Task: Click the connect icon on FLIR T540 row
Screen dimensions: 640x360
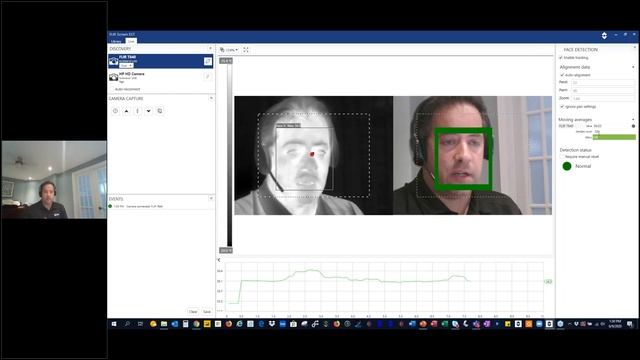Action: (x=208, y=61)
